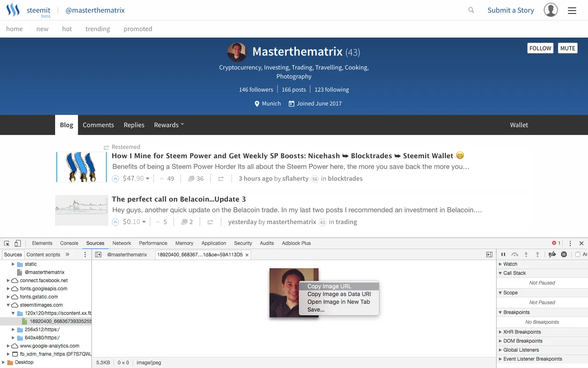Open the blocktrades tag link
This screenshot has height=368, width=588.
click(x=345, y=178)
